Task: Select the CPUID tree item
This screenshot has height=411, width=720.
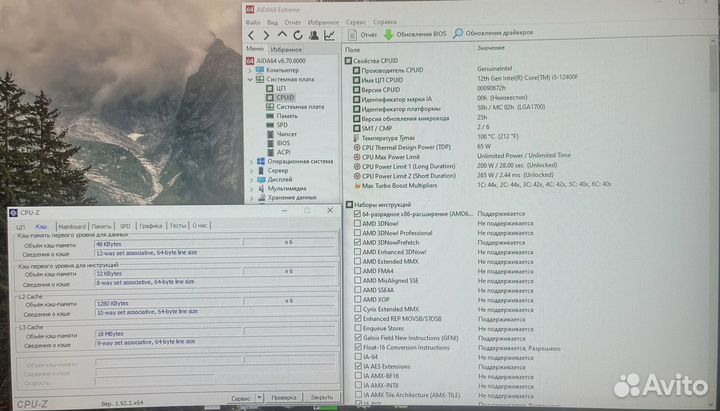Action: click(280, 97)
